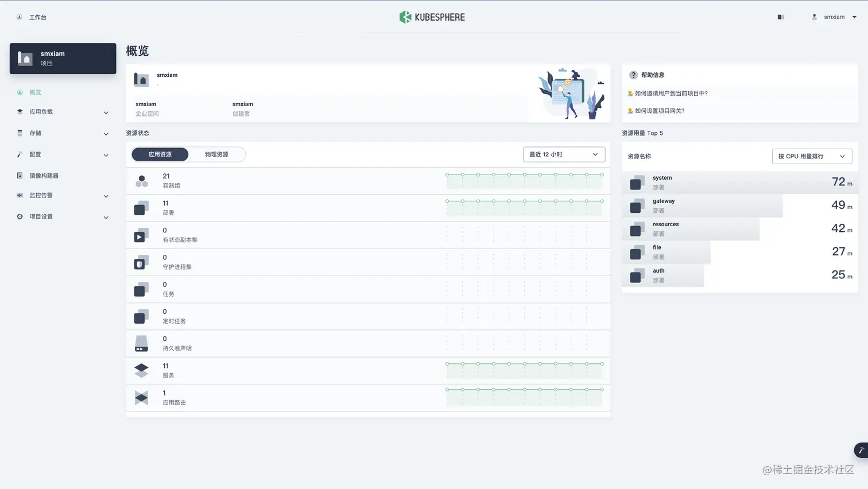Click the 存储 storage icon
This screenshot has height=489, width=868.
click(20, 133)
